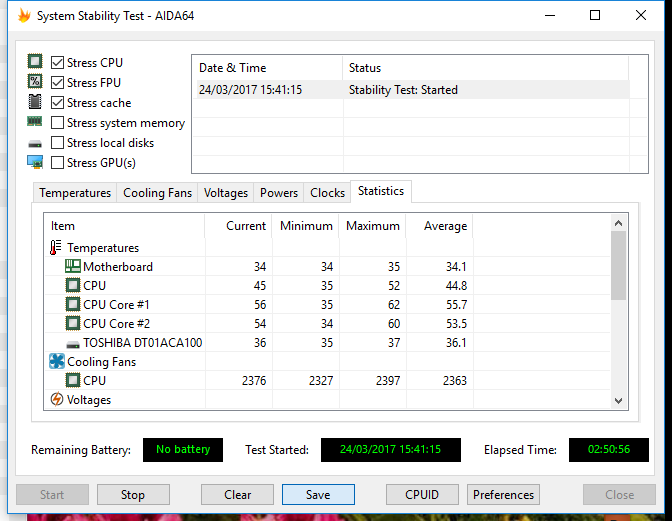
Task: Open the Cooling Fans tab
Action: pos(157,193)
